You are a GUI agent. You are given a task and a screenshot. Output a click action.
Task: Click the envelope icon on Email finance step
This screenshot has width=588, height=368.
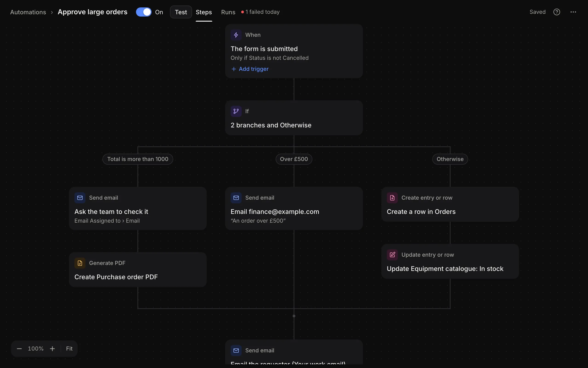coord(236,198)
